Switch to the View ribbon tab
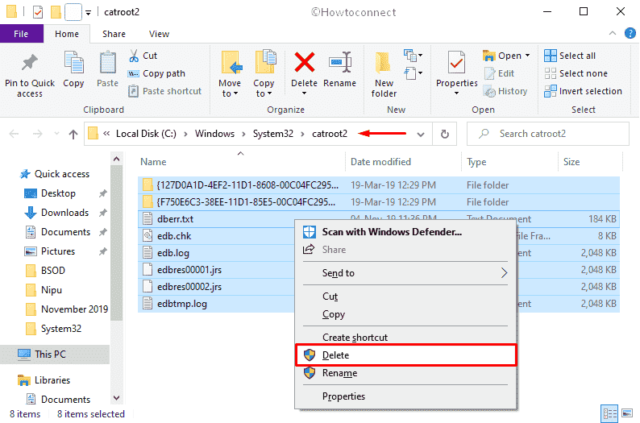The height and width of the screenshot is (423, 640). click(159, 34)
